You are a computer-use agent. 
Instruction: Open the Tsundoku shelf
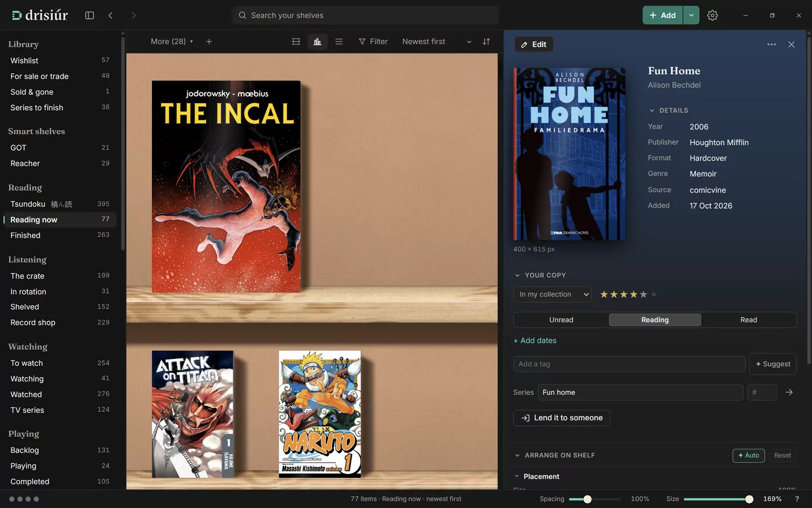(60, 204)
